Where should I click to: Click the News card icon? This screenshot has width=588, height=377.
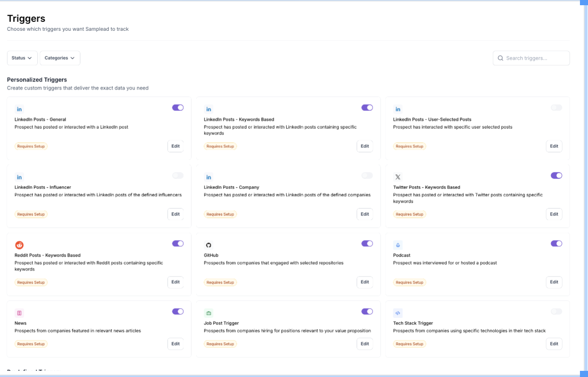click(x=19, y=313)
